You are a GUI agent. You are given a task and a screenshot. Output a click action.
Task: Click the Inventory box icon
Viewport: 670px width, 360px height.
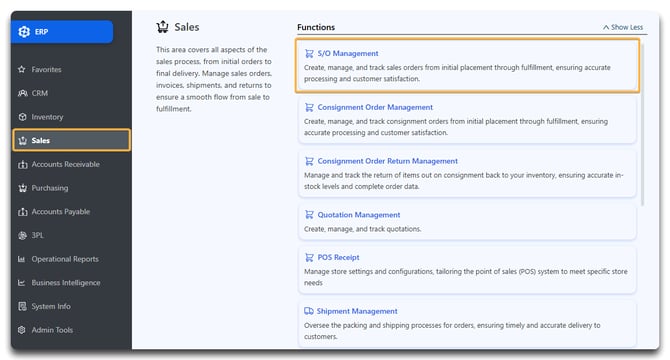click(x=23, y=117)
